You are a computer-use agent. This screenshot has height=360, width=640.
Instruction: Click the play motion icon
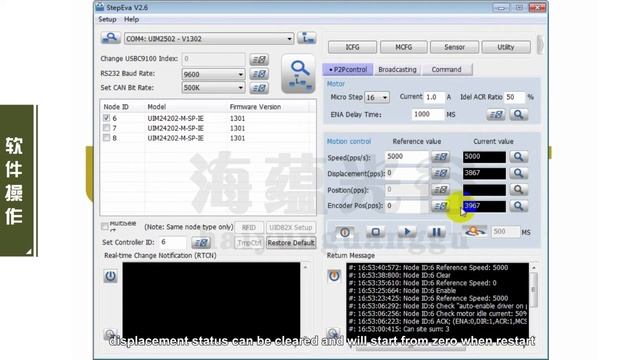[407, 232]
